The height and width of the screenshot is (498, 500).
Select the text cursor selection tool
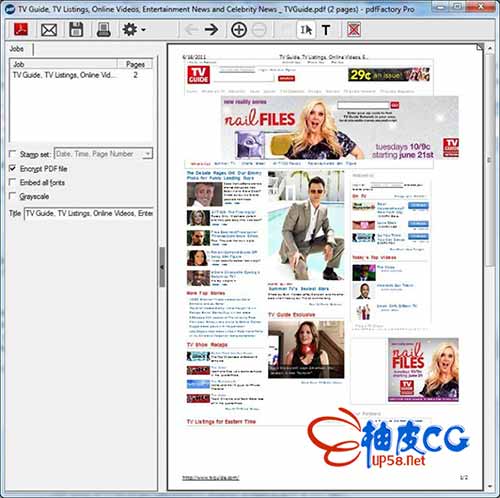[x=306, y=30]
